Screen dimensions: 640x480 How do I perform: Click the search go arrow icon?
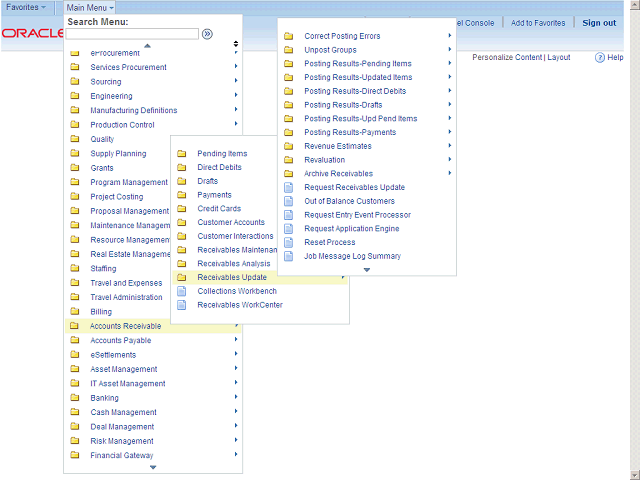(207, 34)
